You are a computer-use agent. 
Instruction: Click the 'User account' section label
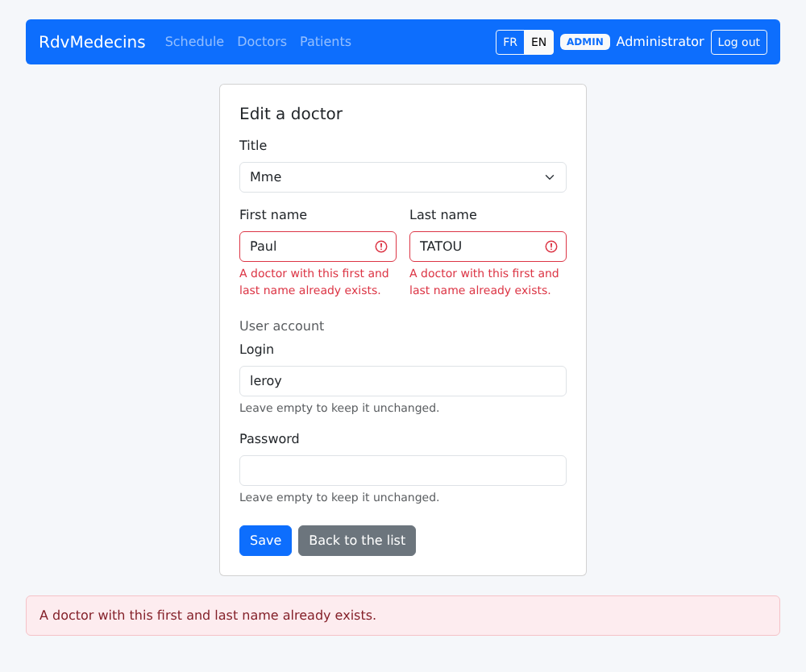coord(281,326)
